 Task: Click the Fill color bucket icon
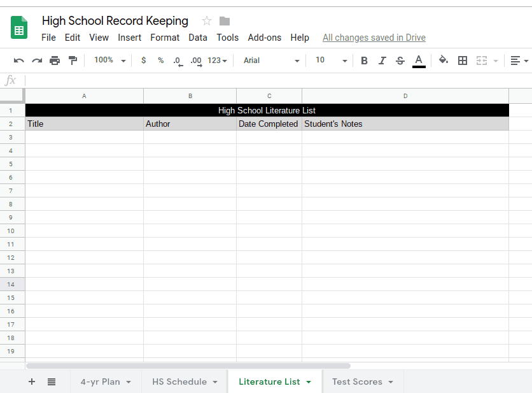click(x=444, y=61)
